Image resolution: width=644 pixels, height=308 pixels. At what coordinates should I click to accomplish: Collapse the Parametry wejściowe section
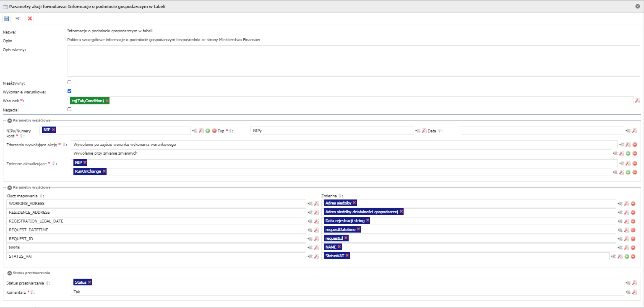10,120
